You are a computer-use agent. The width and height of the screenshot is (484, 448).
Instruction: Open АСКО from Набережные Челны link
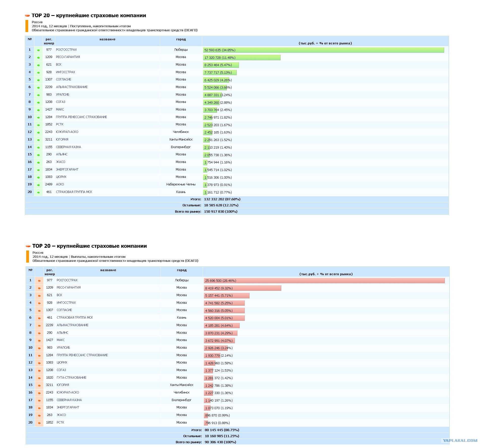(60, 184)
